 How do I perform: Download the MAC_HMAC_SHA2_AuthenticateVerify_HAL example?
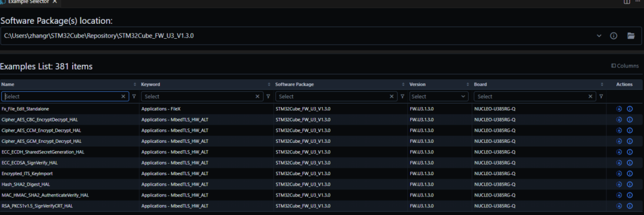pyautogui.click(x=619, y=195)
